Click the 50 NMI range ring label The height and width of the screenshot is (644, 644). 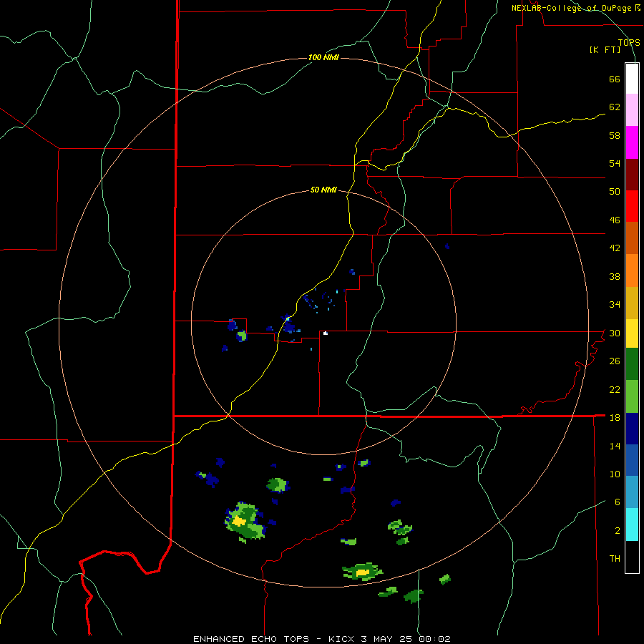tap(323, 190)
